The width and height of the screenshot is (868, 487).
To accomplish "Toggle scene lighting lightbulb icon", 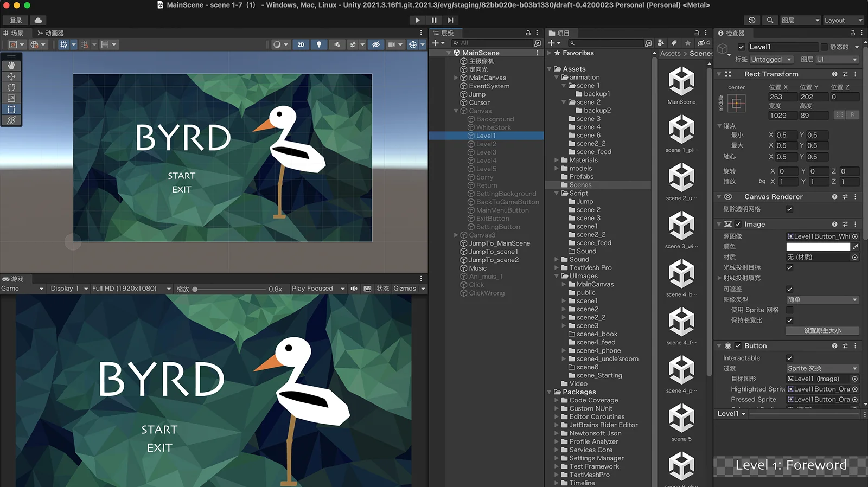I will [x=319, y=44].
